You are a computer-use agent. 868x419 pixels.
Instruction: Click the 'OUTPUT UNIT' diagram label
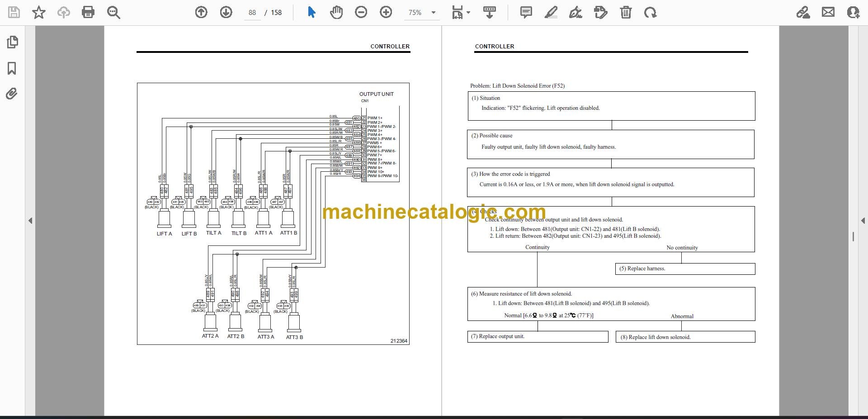[377, 94]
